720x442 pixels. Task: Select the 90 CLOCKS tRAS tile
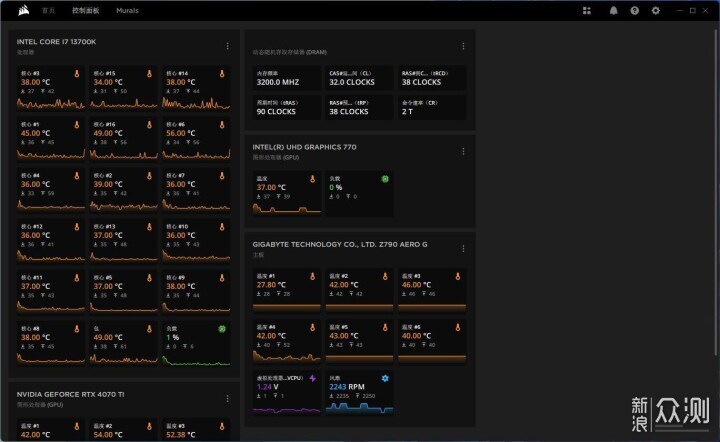[x=287, y=107]
